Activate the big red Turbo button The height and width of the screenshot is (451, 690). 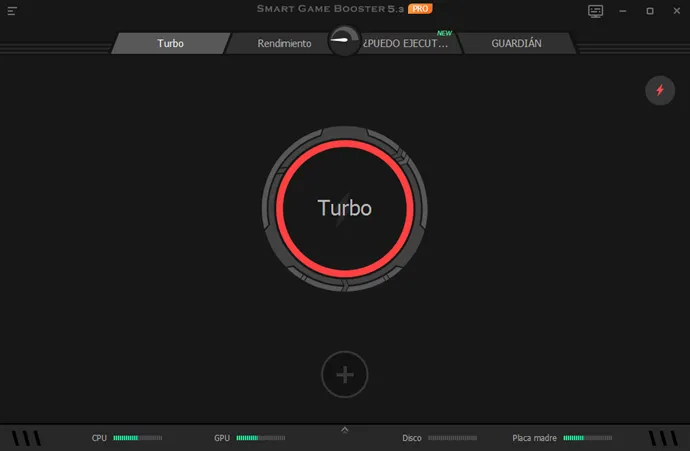pos(345,208)
